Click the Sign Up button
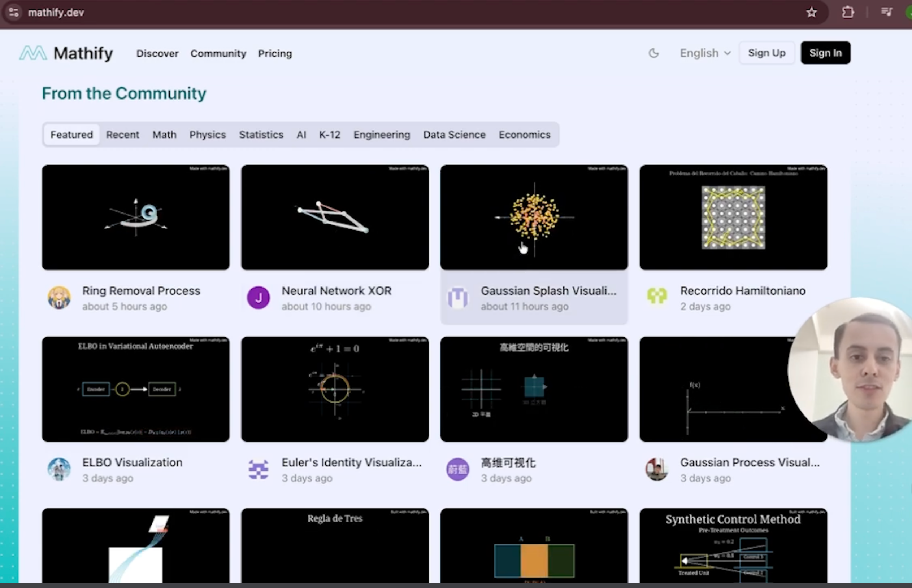The height and width of the screenshot is (588, 912). pyautogui.click(x=766, y=53)
